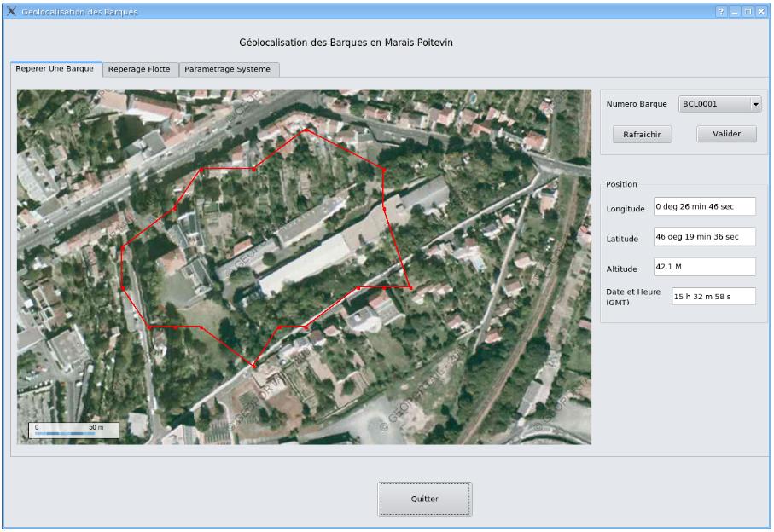This screenshot has height=532, width=774.
Task: Click the Quitter button
Action: pos(424,499)
